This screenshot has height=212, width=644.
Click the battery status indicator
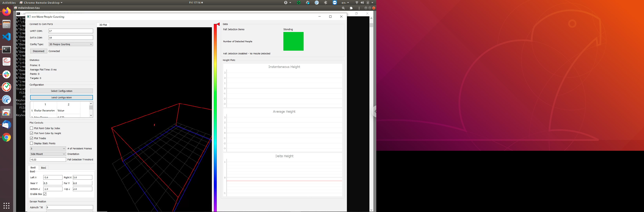(368, 3)
